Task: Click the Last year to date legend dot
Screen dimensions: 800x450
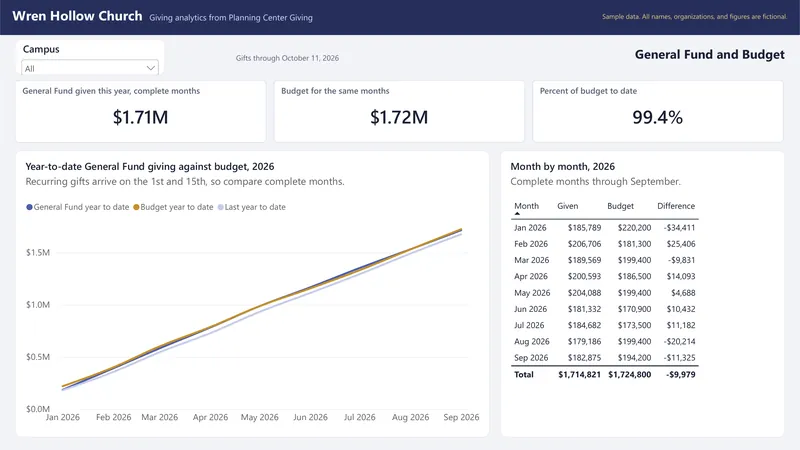Action: click(x=220, y=207)
